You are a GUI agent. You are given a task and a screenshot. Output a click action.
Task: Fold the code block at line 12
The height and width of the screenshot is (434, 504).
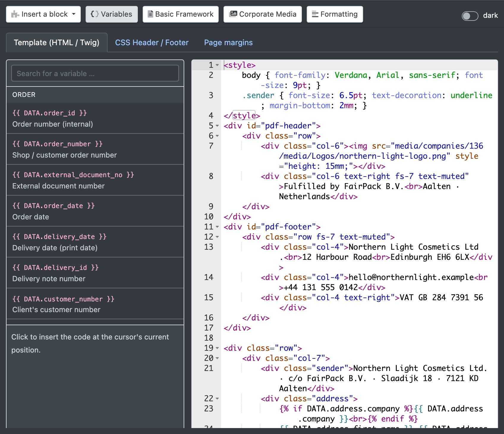click(217, 237)
